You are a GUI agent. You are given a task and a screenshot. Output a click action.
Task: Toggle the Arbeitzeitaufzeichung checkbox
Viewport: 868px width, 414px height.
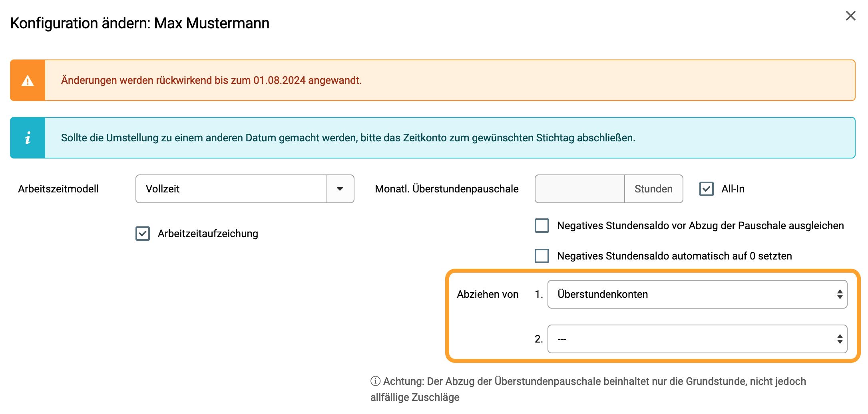(143, 234)
